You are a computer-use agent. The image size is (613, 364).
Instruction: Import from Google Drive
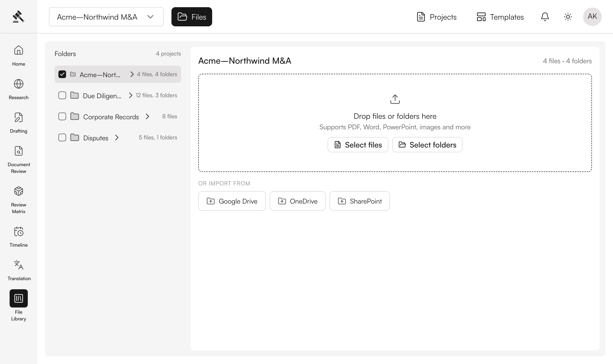pyautogui.click(x=232, y=201)
